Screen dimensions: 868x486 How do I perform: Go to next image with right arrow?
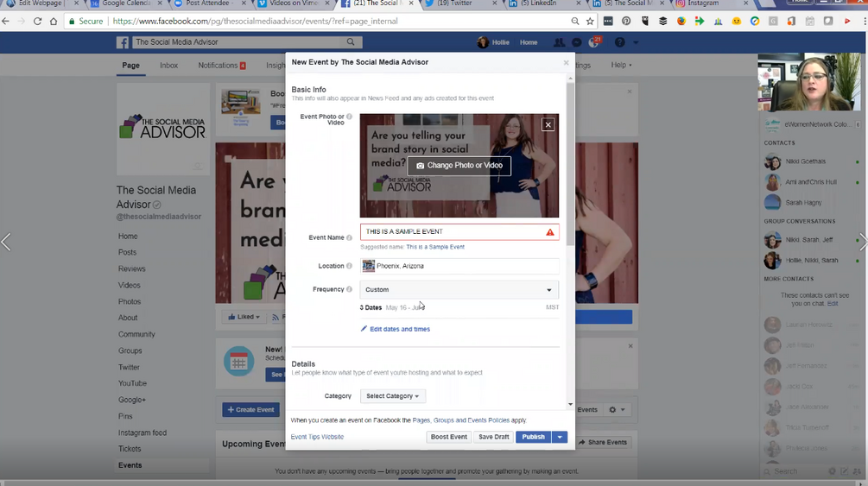(x=863, y=242)
